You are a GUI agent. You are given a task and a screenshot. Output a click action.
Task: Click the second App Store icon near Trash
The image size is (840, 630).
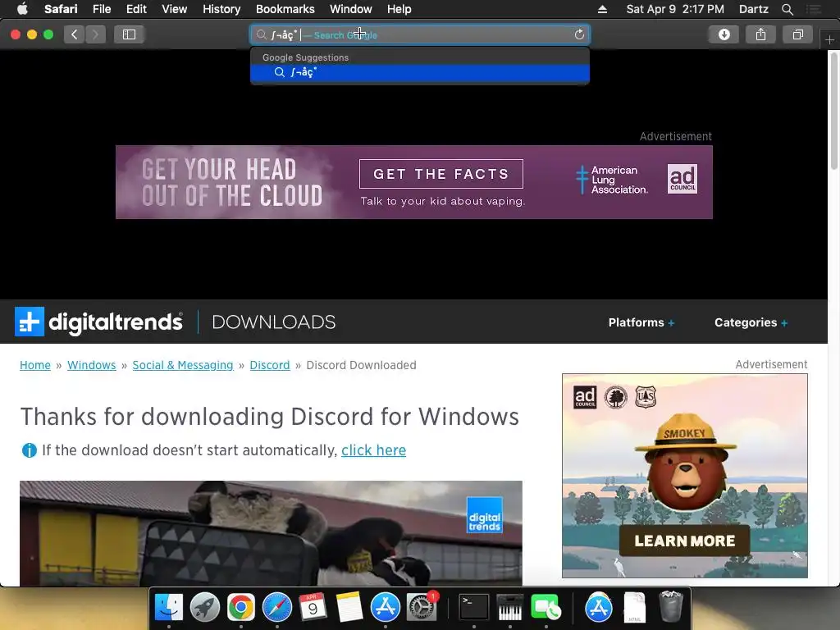click(599, 608)
